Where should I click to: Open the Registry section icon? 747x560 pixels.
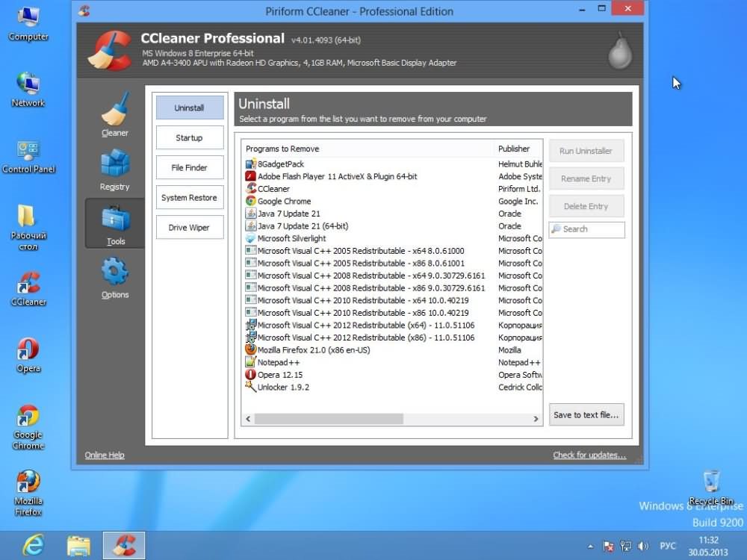[x=115, y=169]
